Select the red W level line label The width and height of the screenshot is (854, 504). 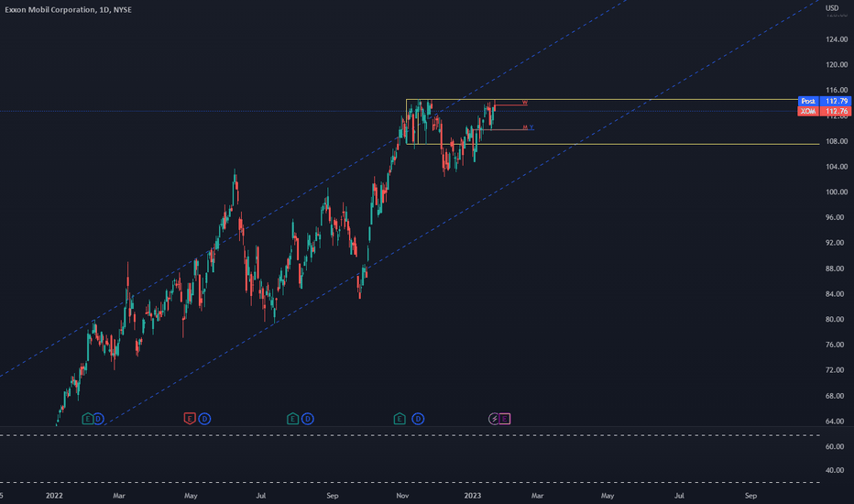point(525,103)
